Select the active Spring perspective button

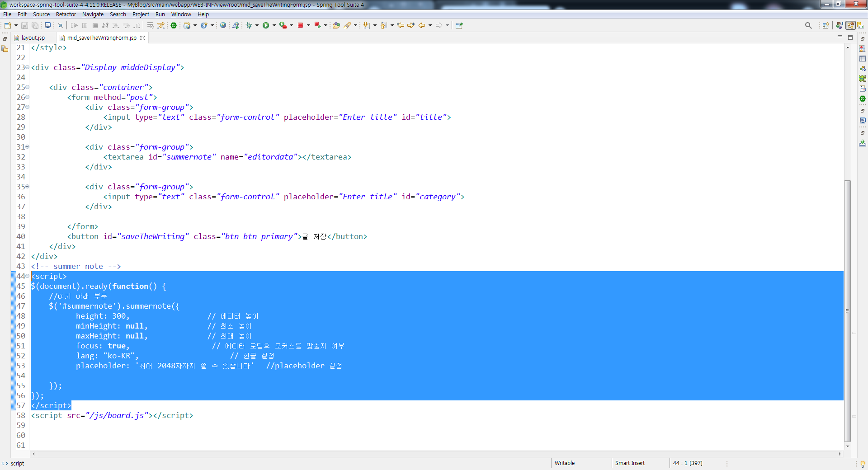pos(850,25)
